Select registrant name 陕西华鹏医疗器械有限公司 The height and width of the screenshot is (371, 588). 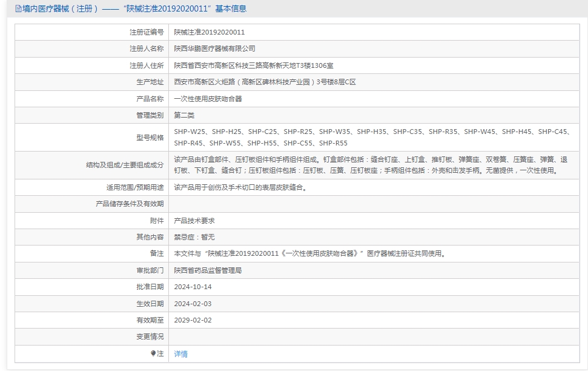214,49
